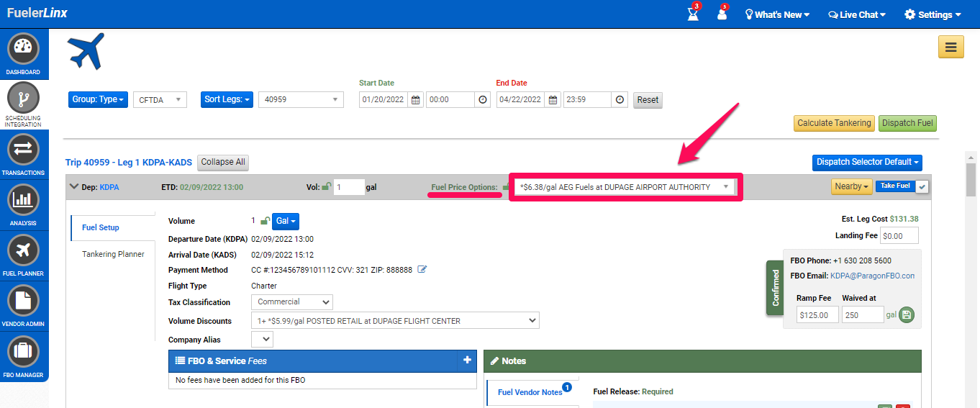Click the End Date input field
The width and height of the screenshot is (980, 408).
click(x=521, y=100)
